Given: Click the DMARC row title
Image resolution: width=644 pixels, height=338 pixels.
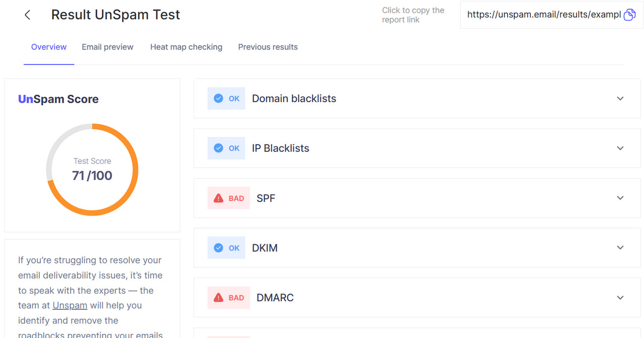Looking at the screenshot, I should pos(275,298).
